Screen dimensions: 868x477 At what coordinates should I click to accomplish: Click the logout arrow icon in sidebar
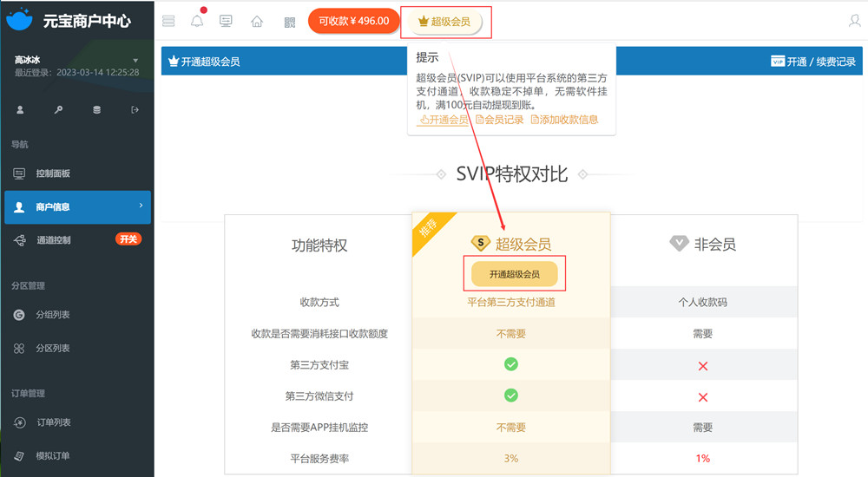point(135,110)
